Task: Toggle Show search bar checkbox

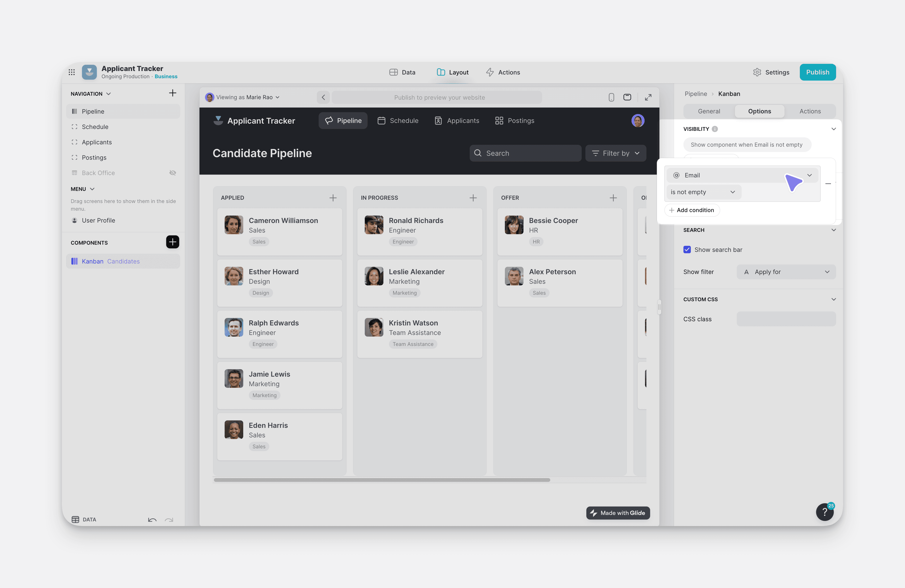Action: click(x=687, y=250)
